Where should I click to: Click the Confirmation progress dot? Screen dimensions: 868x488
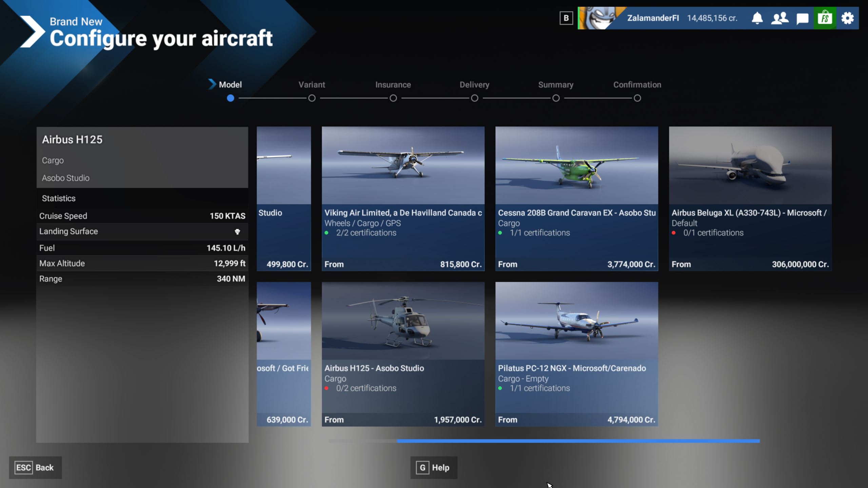637,98
